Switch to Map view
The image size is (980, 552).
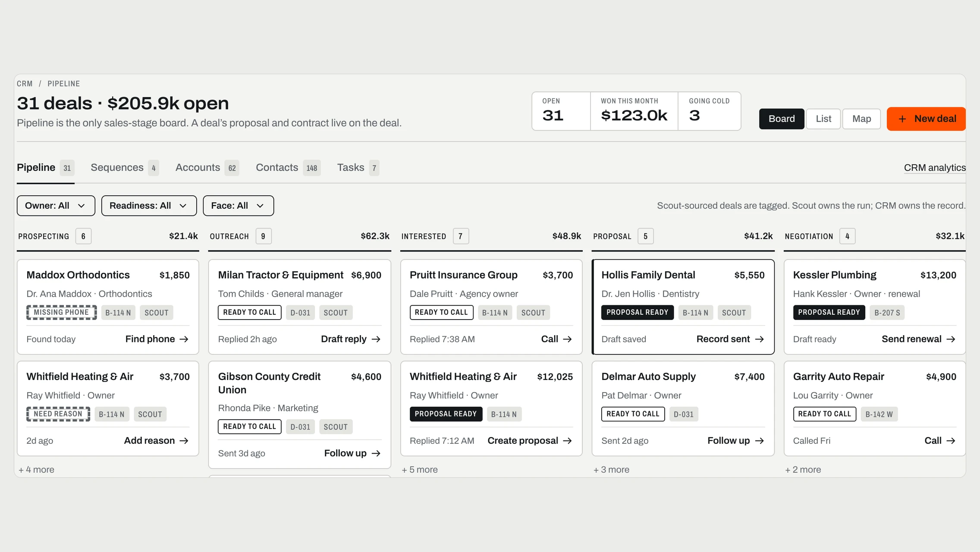pyautogui.click(x=861, y=119)
